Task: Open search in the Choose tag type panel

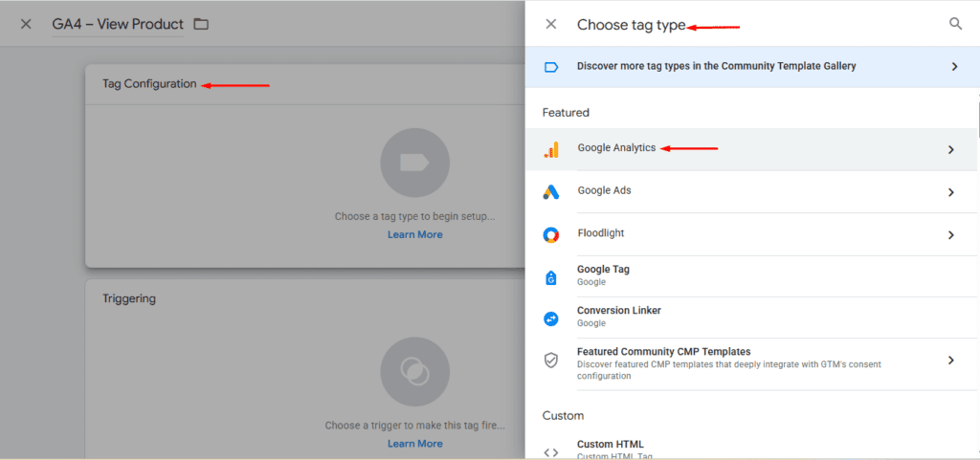Action: tap(956, 24)
